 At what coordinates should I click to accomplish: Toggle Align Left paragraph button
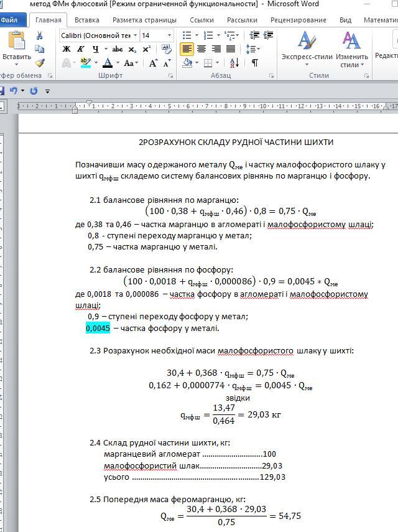[x=187, y=49]
